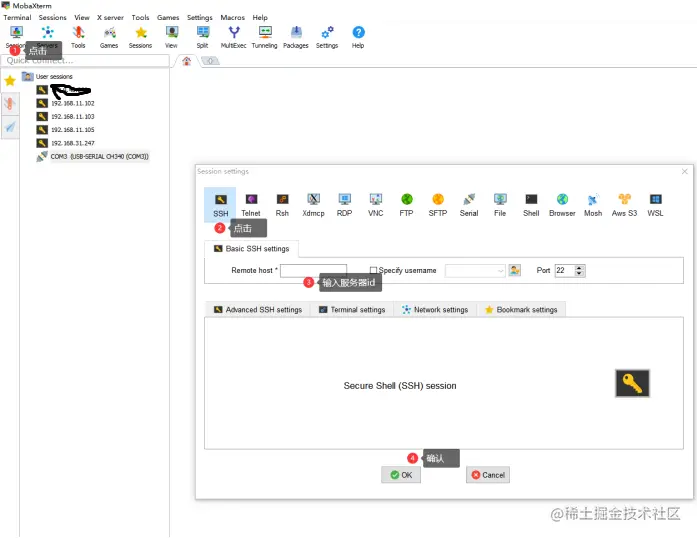Switch to Network settings tab
697x538 pixels.
click(x=435, y=309)
